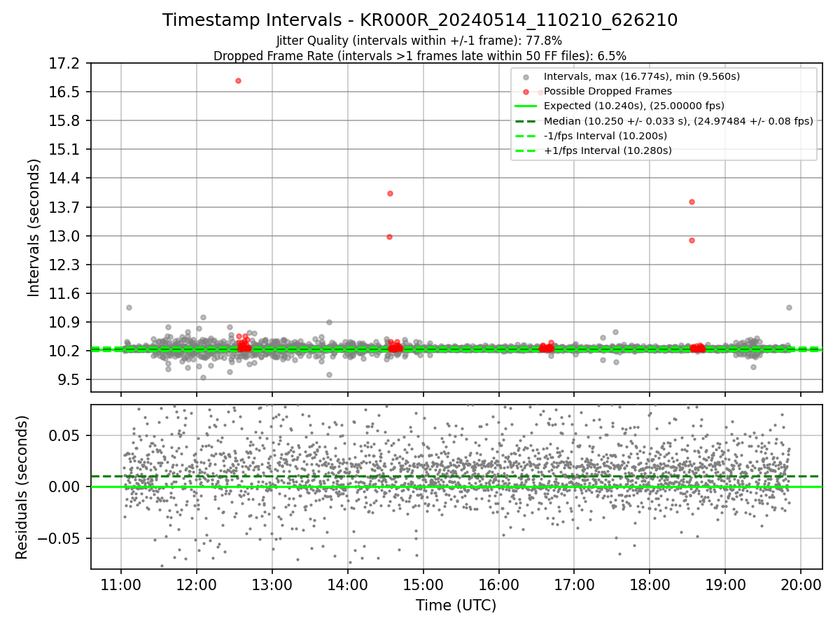Click the gray outlier point near 11.2s just after 11:00
This screenshot has height=630, width=840.
click(129, 307)
